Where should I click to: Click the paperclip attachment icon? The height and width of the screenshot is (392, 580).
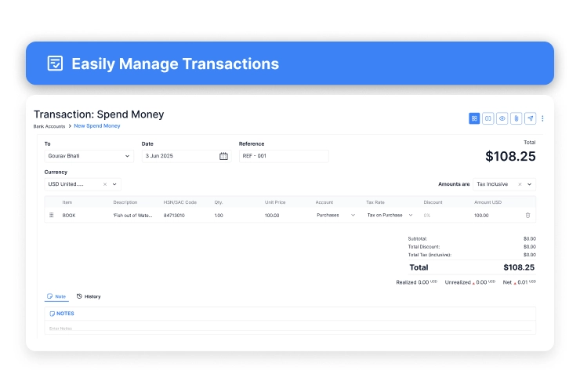516,118
